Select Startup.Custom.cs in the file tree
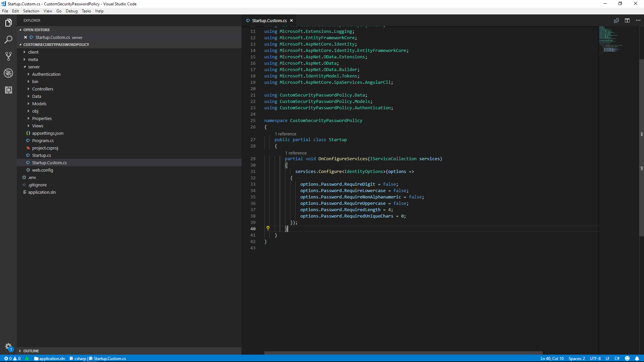 [129, 163]
